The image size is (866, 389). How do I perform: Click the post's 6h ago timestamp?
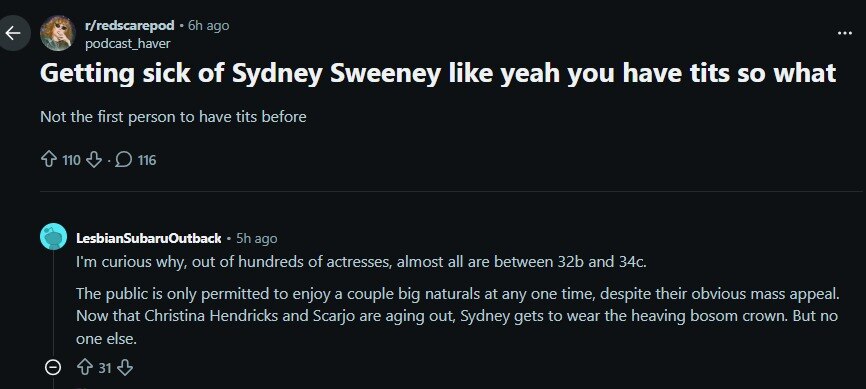coord(208,25)
